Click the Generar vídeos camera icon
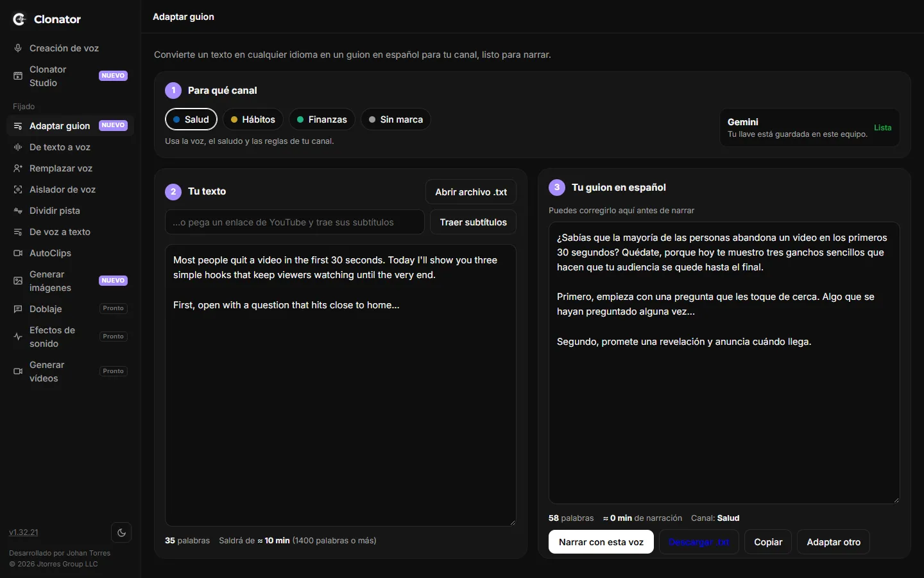This screenshot has width=924, height=578. [18, 371]
